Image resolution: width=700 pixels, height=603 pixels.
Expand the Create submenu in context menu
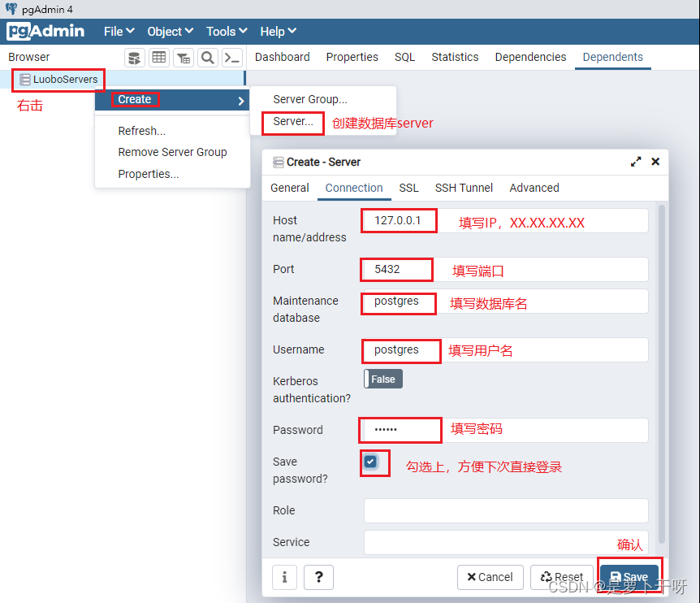pos(134,98)
